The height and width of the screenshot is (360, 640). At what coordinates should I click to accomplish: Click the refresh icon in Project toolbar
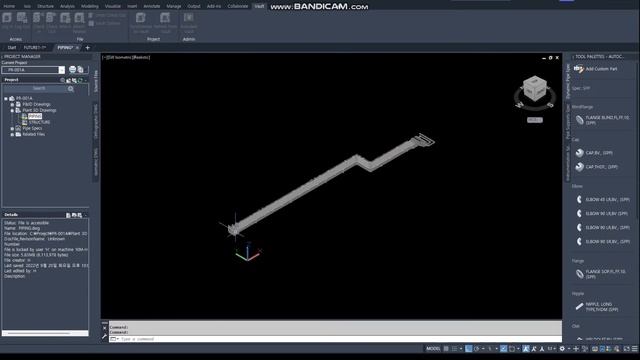pyautogui.click(x=80, y=80)
